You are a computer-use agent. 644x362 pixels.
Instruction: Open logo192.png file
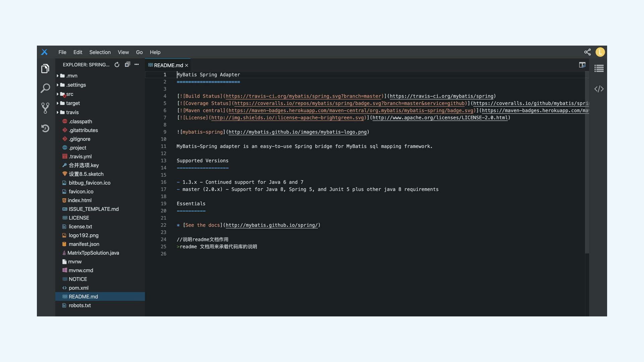click(x=100, y=235)
